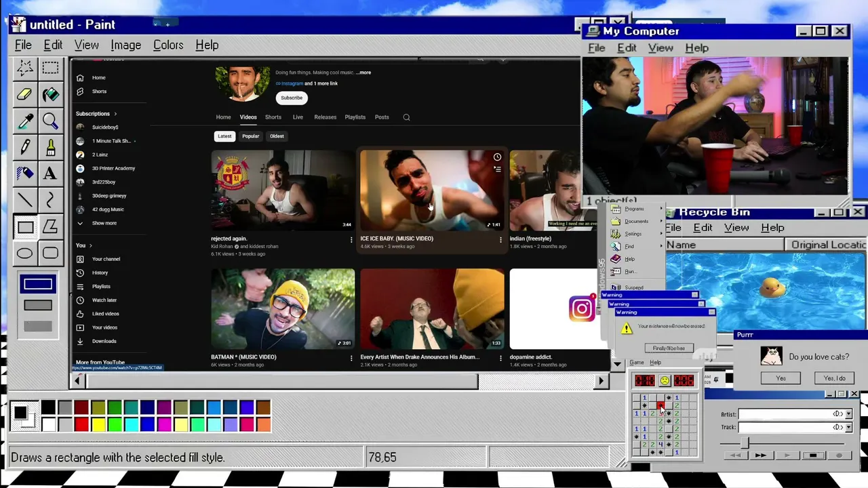The height and width of the screenshot is (488, 868).
Task: Expand Programs submenu in the Start menu
Action: click(x=637, y=209)
